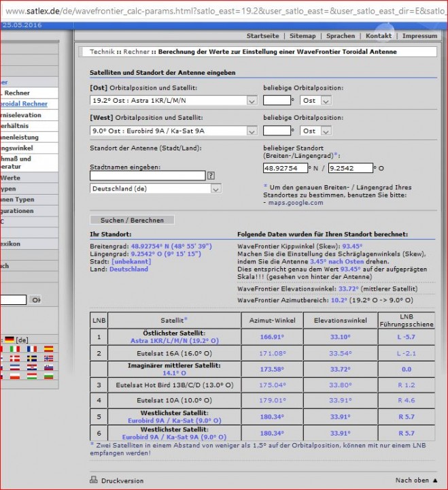This screenshot has height=490, width=448.
Task: Open the Sitemap menu item
Action: [303, 36]
